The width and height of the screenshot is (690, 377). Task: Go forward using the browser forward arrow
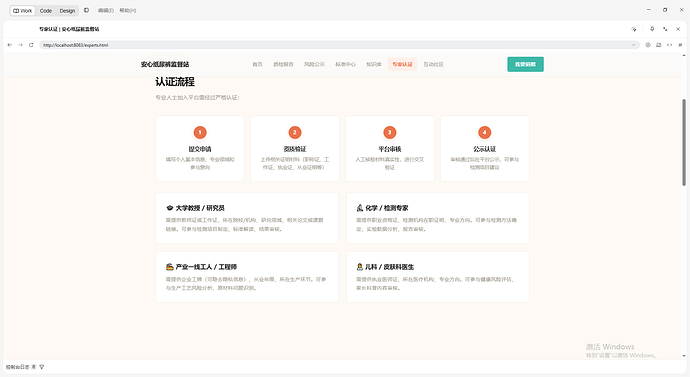tap(20, 45)
